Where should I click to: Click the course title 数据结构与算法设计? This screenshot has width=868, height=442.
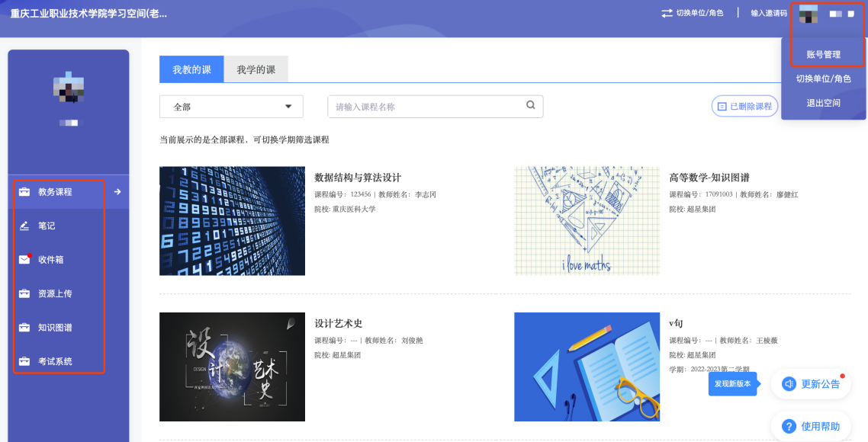[x=358, y=178]
